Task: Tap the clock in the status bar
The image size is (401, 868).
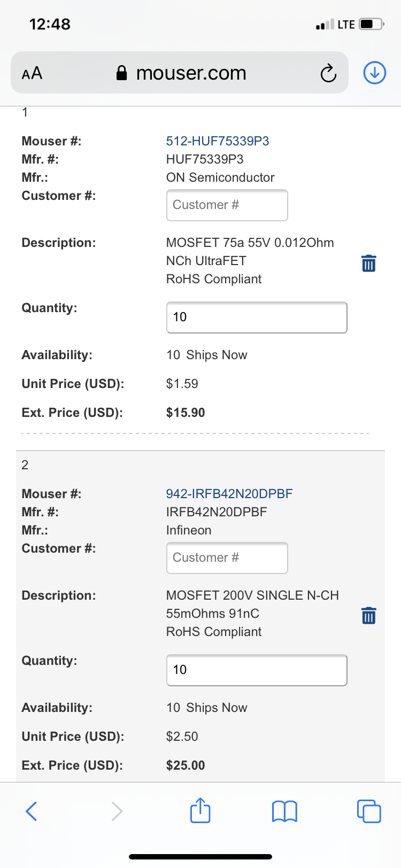Action: pyautogui.click(x=50, y=24)
